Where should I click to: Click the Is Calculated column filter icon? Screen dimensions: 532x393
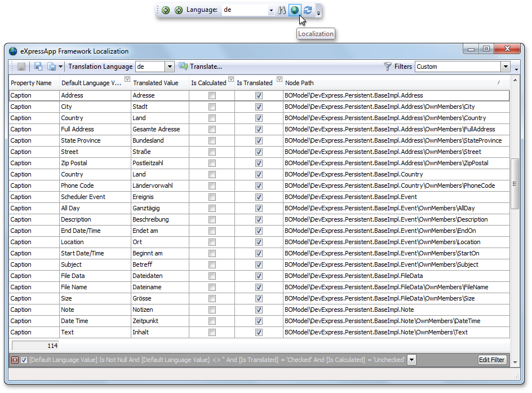click(x=230, y=80)
